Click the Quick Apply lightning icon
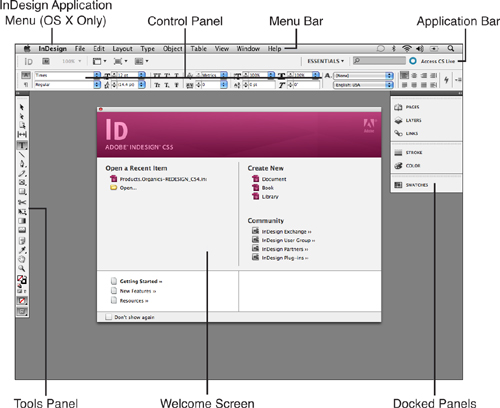The image size is (500, 408). 446,80
